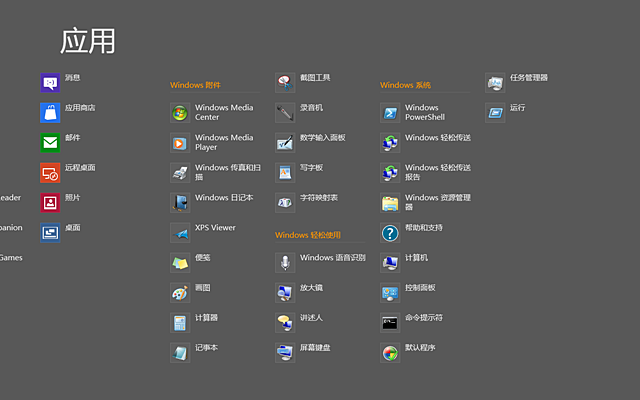Launch 截图工具 snipping tool

[x=303, y=82]
